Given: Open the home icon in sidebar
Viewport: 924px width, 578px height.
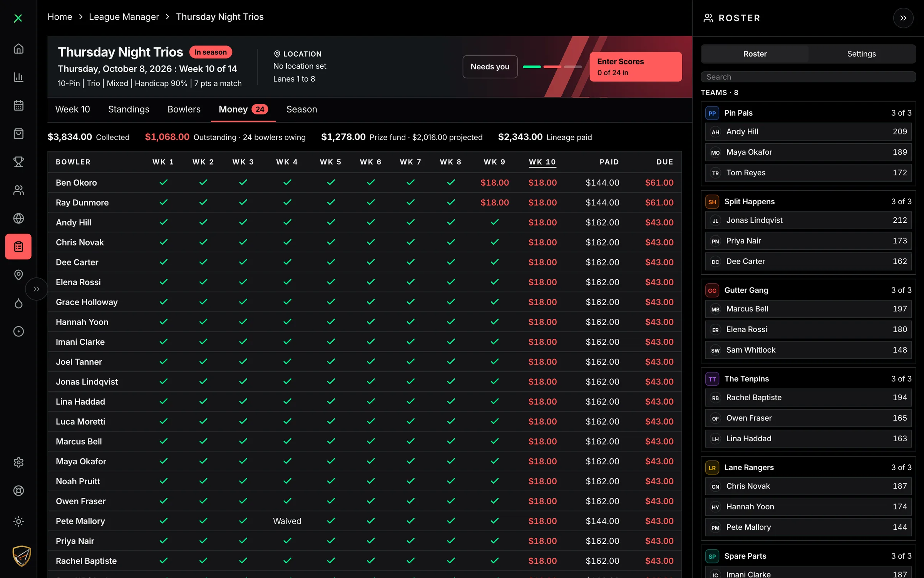Looking at the screenshot, I should coord(18,49).
